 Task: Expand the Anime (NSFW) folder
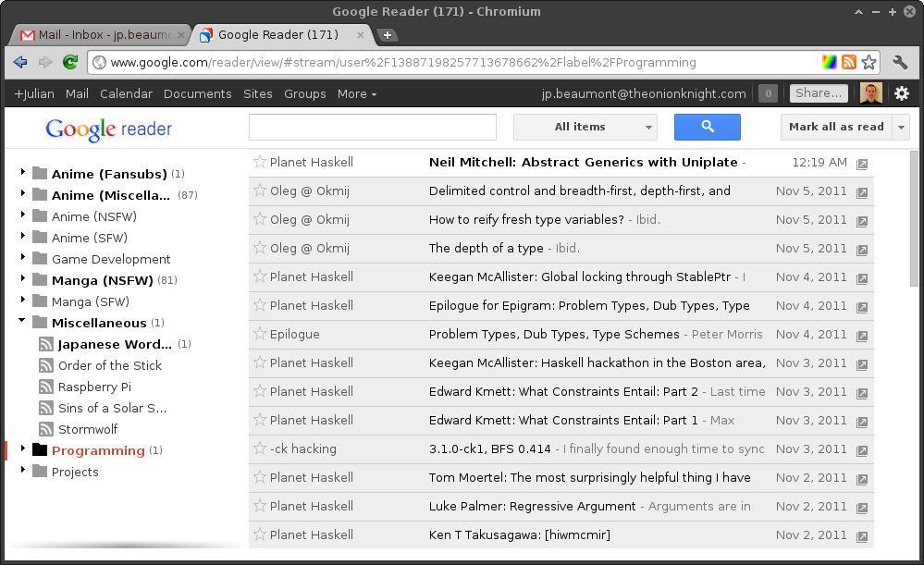pos(22,215)
